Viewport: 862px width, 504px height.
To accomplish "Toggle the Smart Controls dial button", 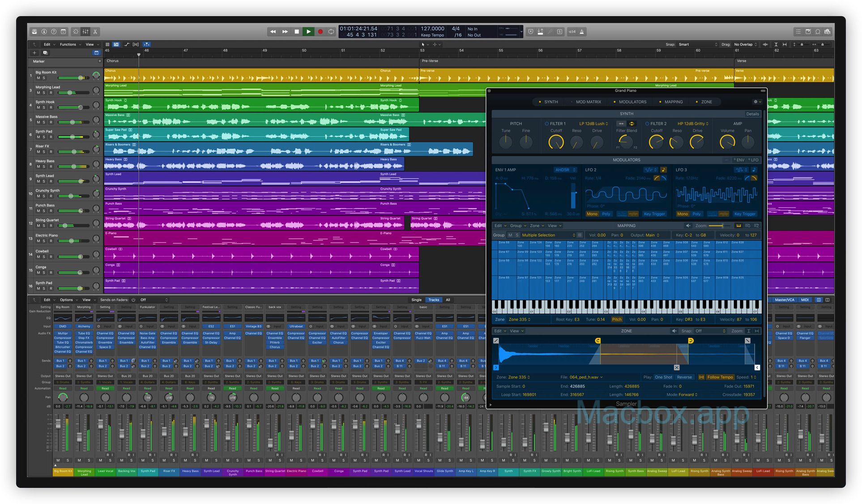I will pos(75,32).
